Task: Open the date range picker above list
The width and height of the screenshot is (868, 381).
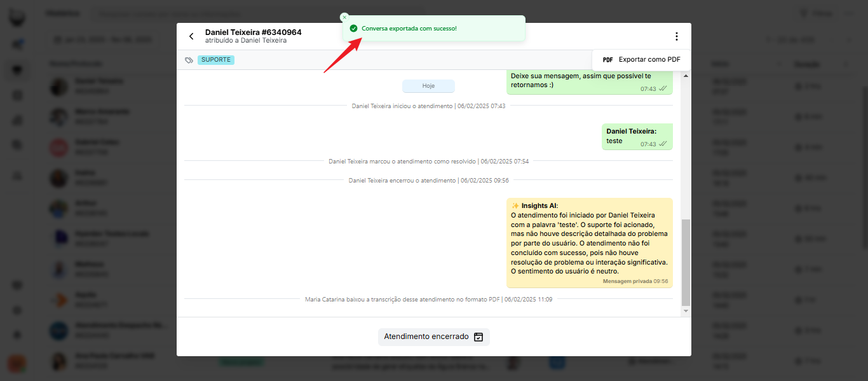Action: click(x=104, y=40)
